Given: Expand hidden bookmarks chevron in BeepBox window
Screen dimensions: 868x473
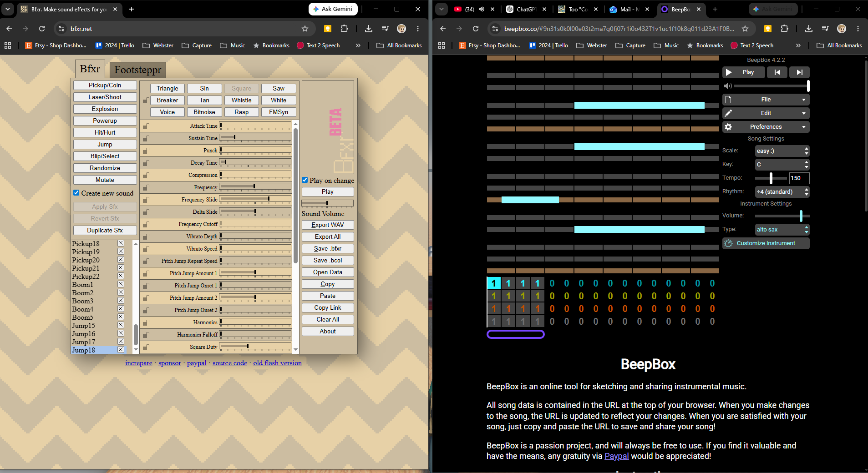Looking at the screenshot, I should pyautogui.click(x=798, y=45).
